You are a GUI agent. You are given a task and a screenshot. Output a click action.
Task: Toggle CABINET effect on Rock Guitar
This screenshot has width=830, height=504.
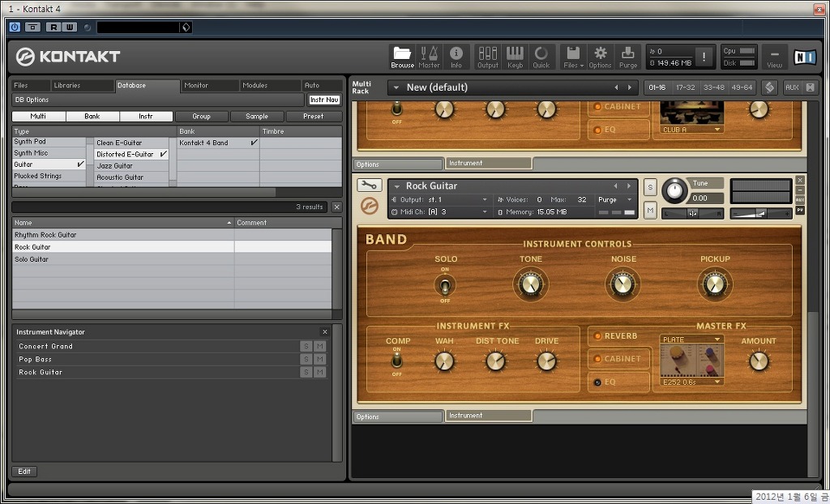pyautogui.click(x=618, y=358)
